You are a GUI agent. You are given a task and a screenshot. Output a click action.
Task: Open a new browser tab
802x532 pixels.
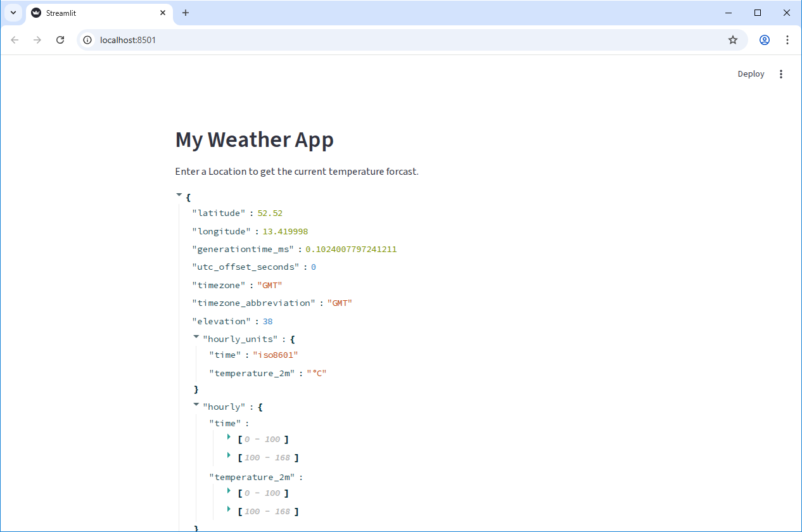pos(186,13)
